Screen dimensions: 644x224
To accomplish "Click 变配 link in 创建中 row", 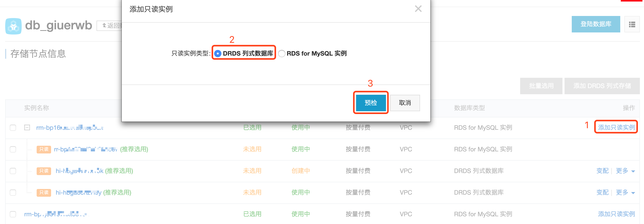I will click(x=602, y=171).
